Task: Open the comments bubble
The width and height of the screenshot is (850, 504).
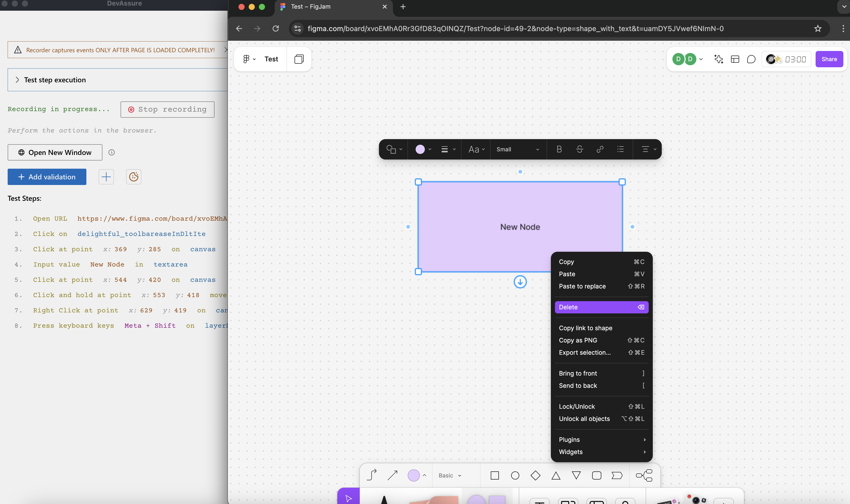Action: tap(751, 59)
